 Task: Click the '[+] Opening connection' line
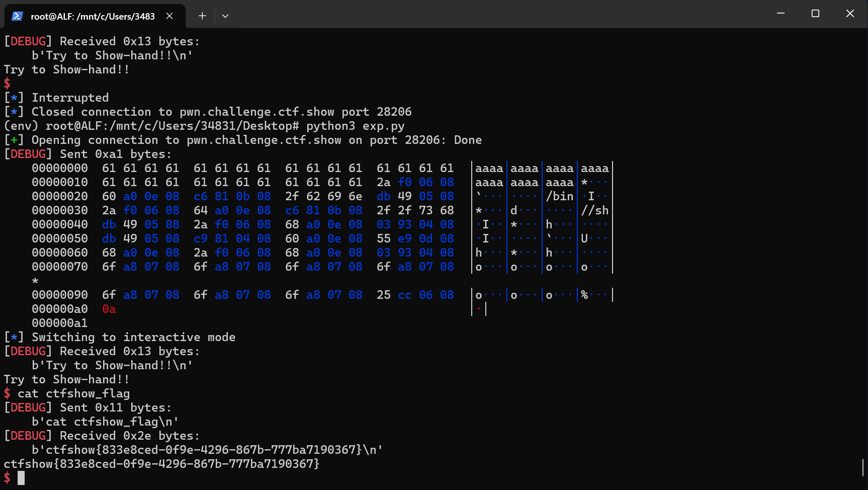point(243,140)
